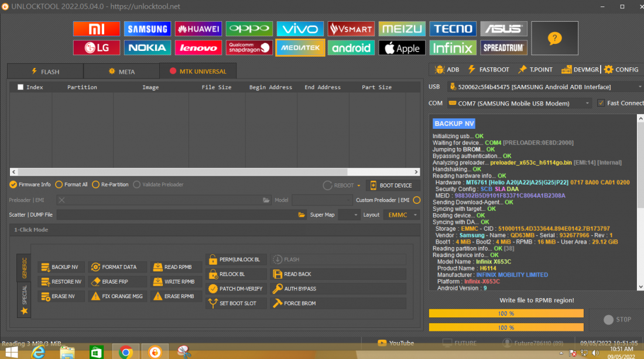Click the log panel vertical scrollbar
This screenshot has height=359, width=644.
click(640, 203)
